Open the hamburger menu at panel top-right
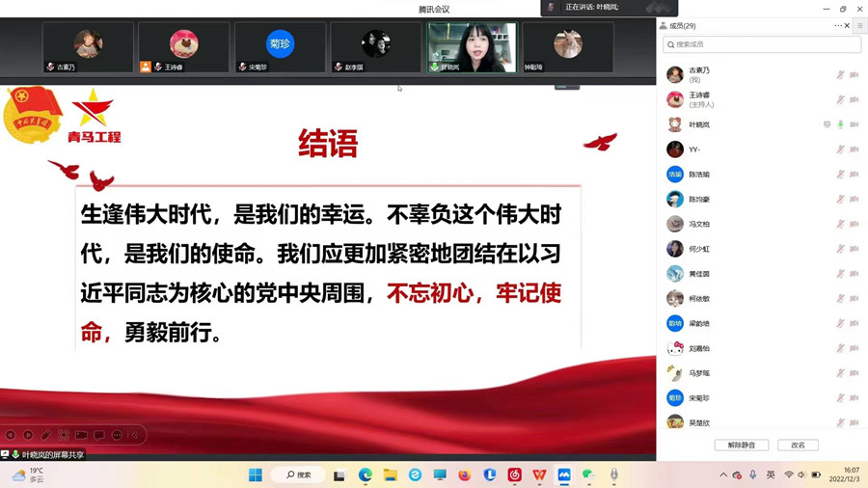 point(859,26)
